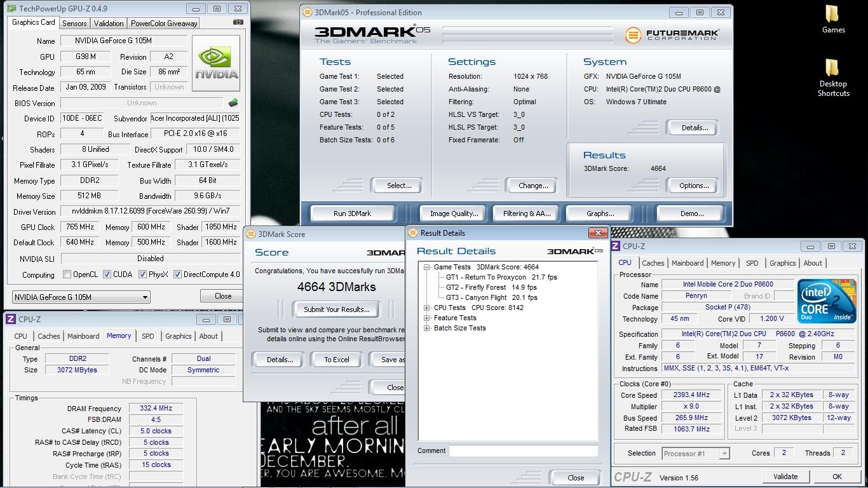
Task: Click the Memory Size 512 MB field
Action: tap(89, 196)
